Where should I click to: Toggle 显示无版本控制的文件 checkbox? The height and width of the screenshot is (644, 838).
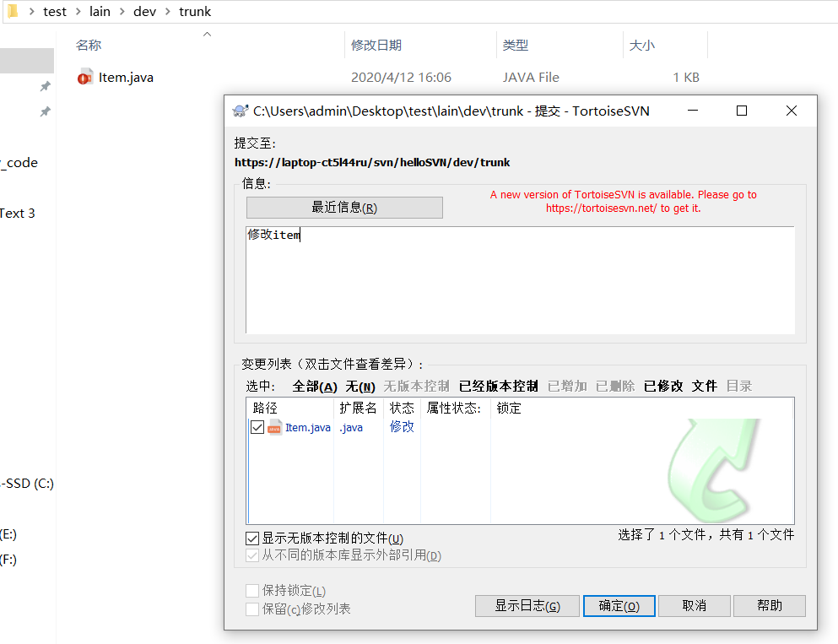[x=252, y=538]
